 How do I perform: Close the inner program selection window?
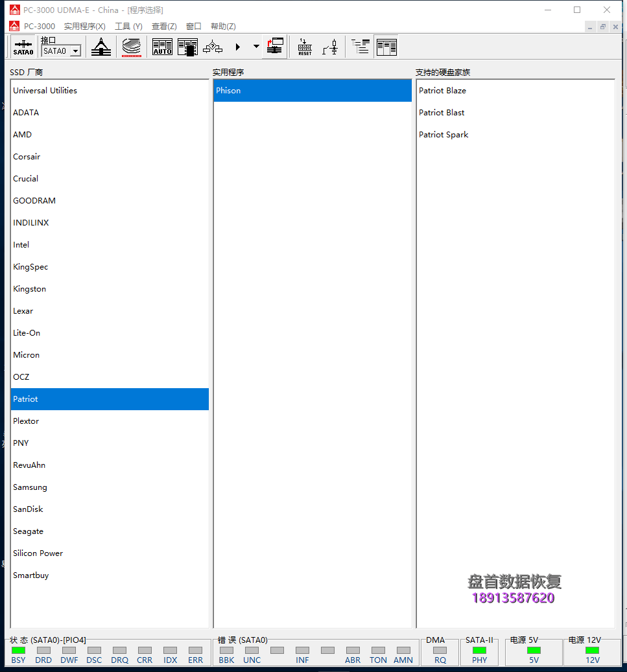tap(615, 27)
